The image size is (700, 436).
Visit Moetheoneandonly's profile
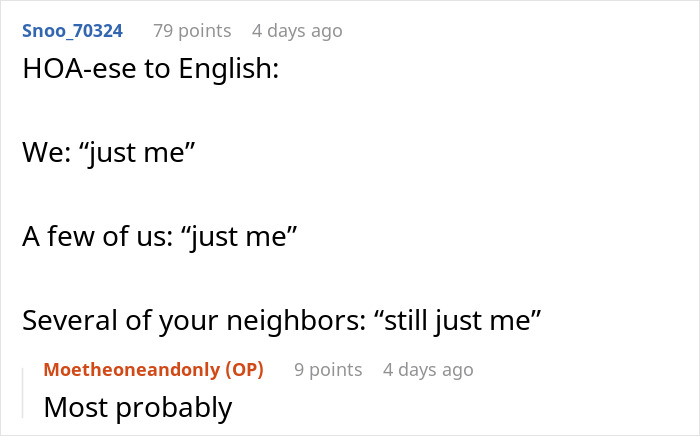[130, 370]
